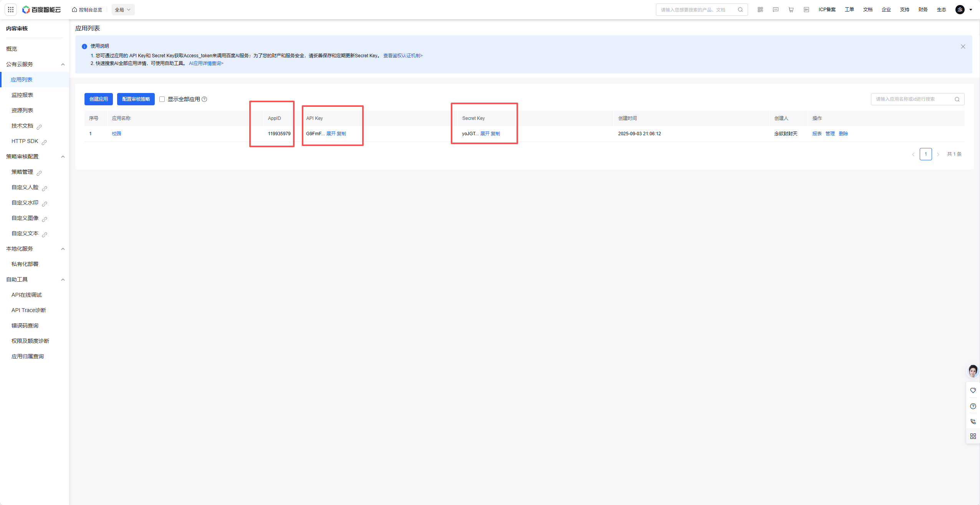Open the shopping cart icon
The height and width of the screenshot is (505, 980).
[x=791, y=10]
